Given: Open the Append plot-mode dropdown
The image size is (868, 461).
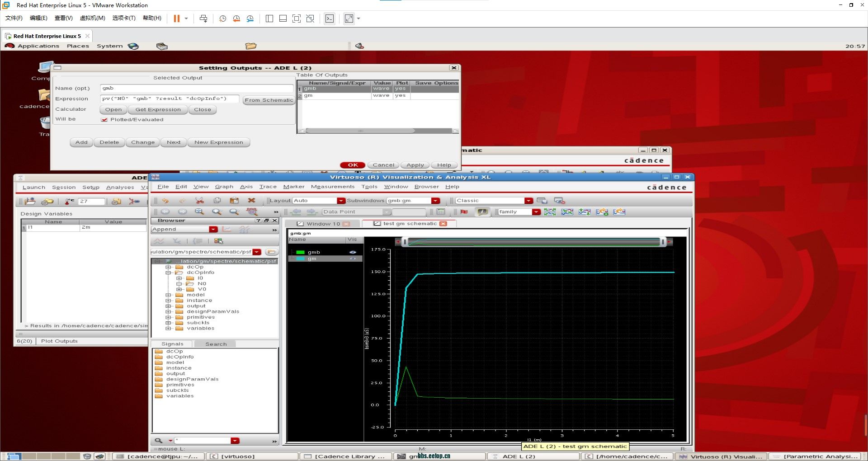Looking at the screenshot, I should [213, 229].
